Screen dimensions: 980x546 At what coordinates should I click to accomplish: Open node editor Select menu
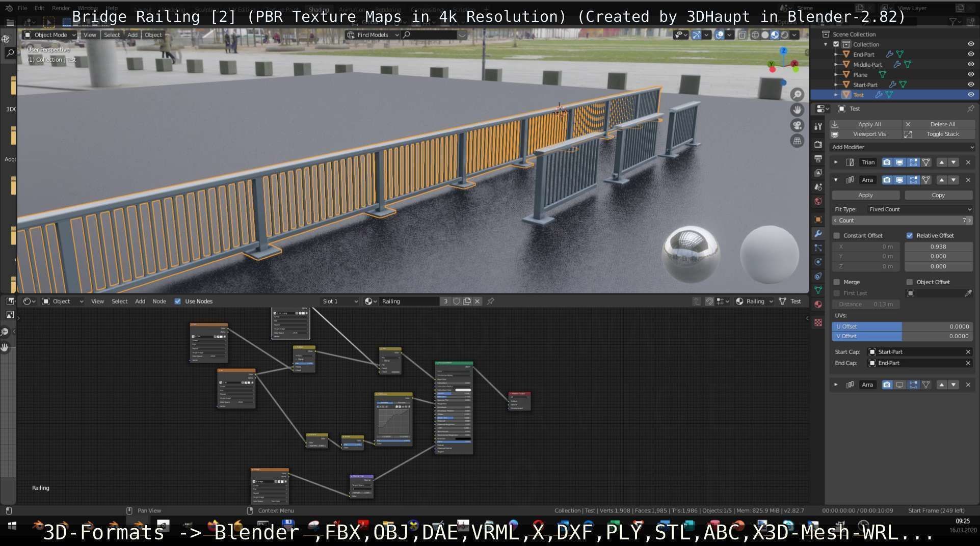[x=119, y=301]
